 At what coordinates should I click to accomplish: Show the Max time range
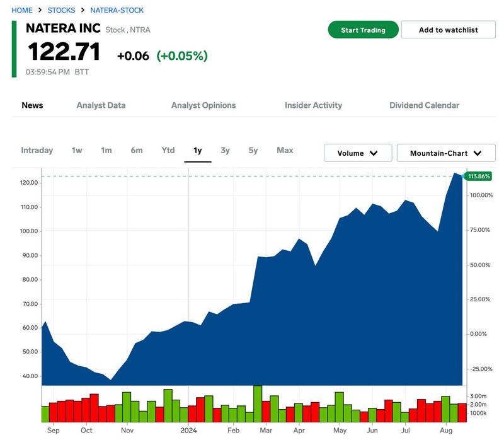click(285, 150)
